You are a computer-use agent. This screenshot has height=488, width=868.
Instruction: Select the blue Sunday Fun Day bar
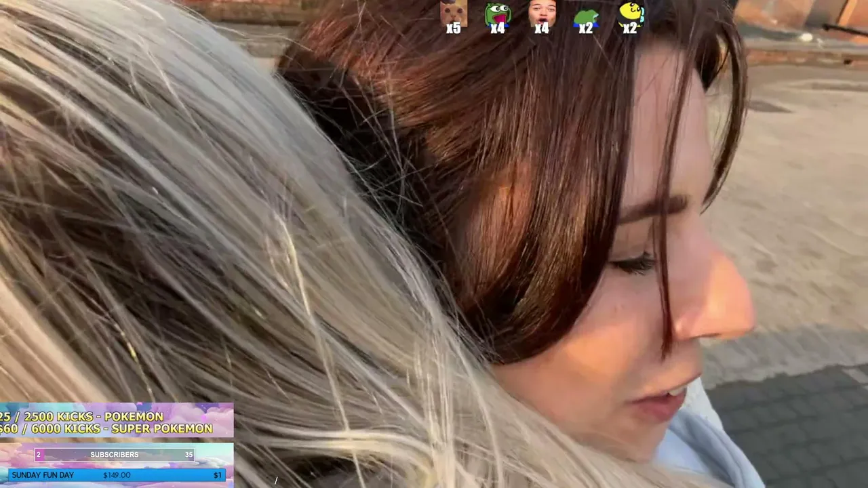pos(116,475)
